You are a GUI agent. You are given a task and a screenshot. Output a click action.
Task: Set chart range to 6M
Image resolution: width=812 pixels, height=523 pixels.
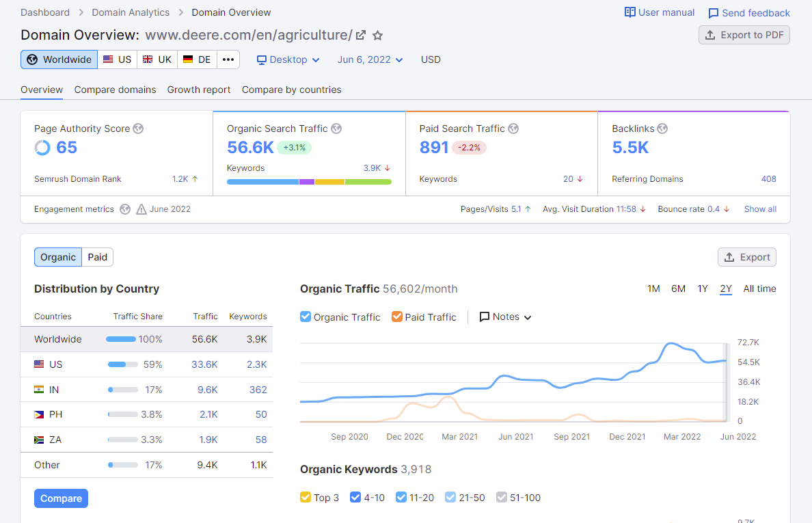(x=679, y=289)
